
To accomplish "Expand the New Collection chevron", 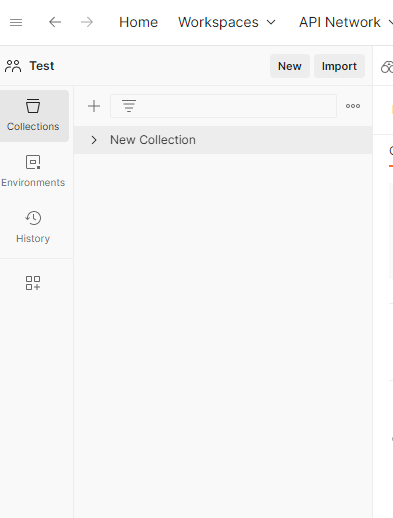I will [94, 140].
